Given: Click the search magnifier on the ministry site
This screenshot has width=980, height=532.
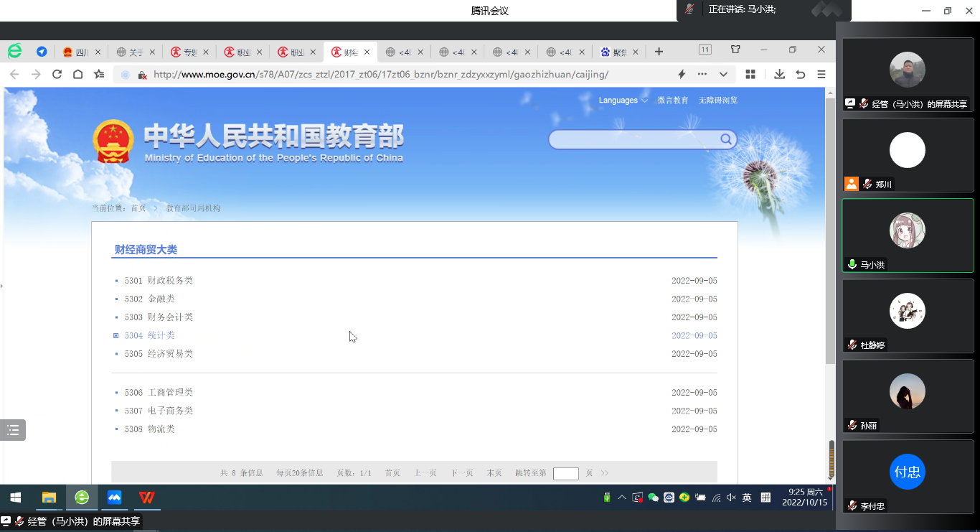Looking at the screenshot, I should click(x=726, y=139).
